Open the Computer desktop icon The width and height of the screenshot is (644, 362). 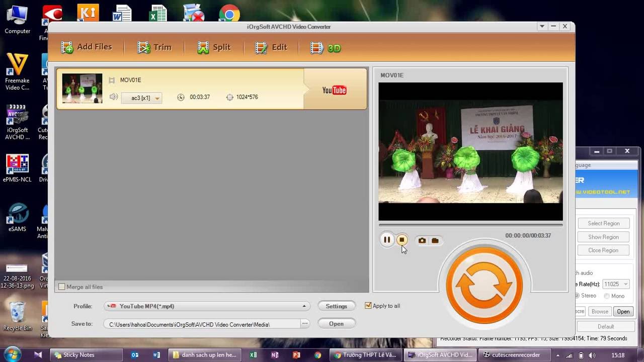pyautogui.click(x=17, y=20)
